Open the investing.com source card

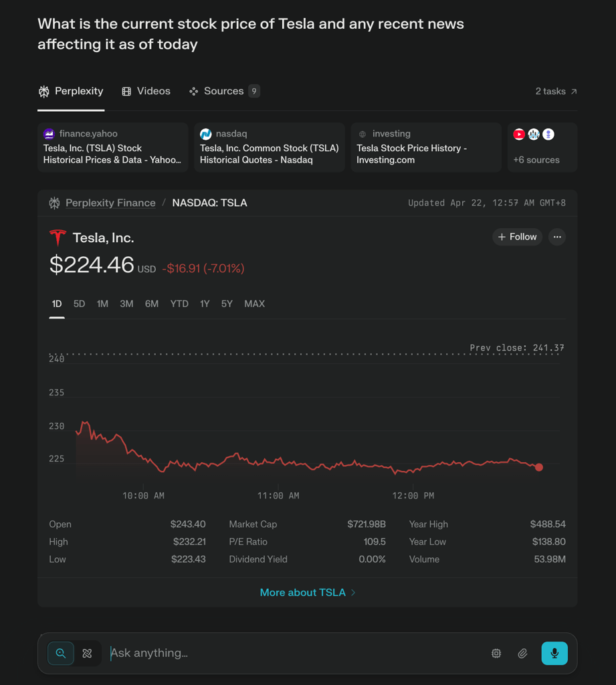[x=426, y=147]
